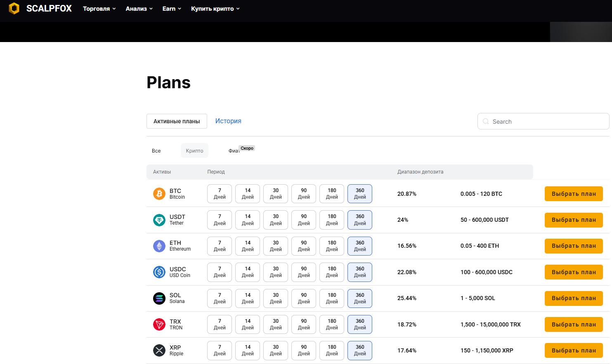Select 7 days period for BTC

[x=220, y=194]
